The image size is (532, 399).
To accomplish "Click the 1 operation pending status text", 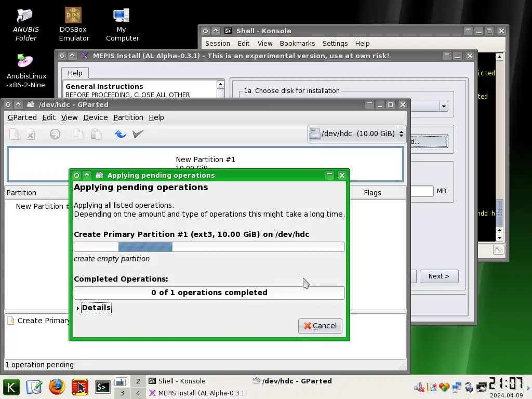I will [39, 365].
